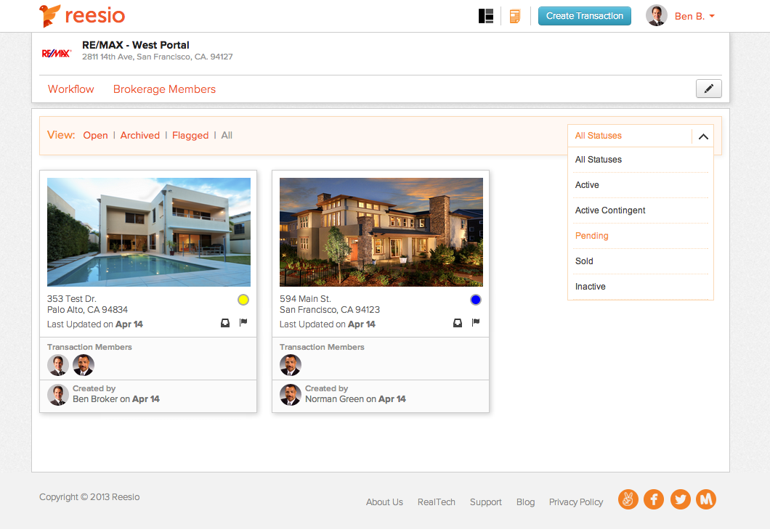Click the archive tray icon on 594 Main St.
Viewport: 770px width, 532px height.
point(458,324)
